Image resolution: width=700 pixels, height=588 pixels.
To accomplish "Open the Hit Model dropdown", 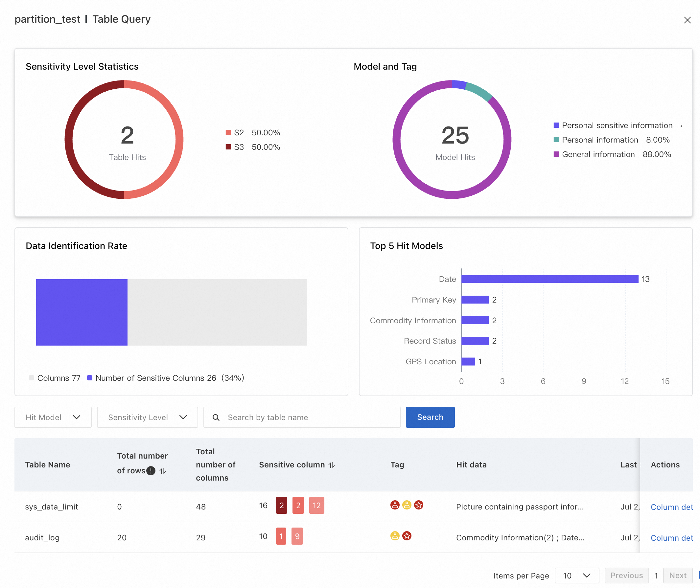I will tap(53, 417).
